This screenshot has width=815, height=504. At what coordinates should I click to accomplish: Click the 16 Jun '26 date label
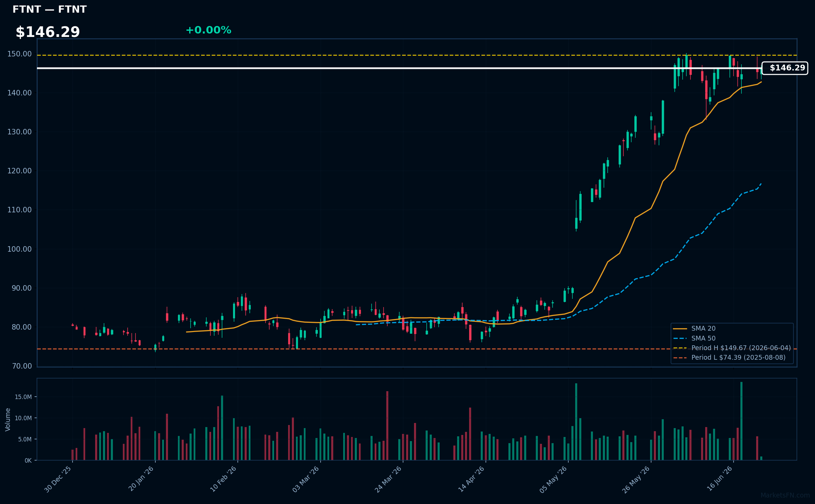pos(719,479)
